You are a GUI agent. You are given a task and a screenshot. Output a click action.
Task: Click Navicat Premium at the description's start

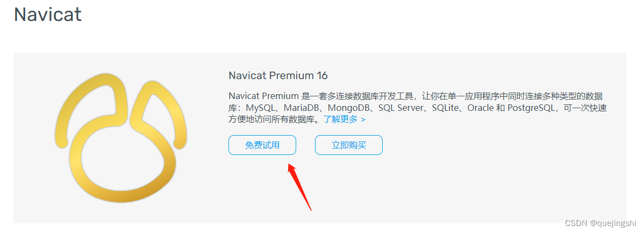(x=264, y=96)
